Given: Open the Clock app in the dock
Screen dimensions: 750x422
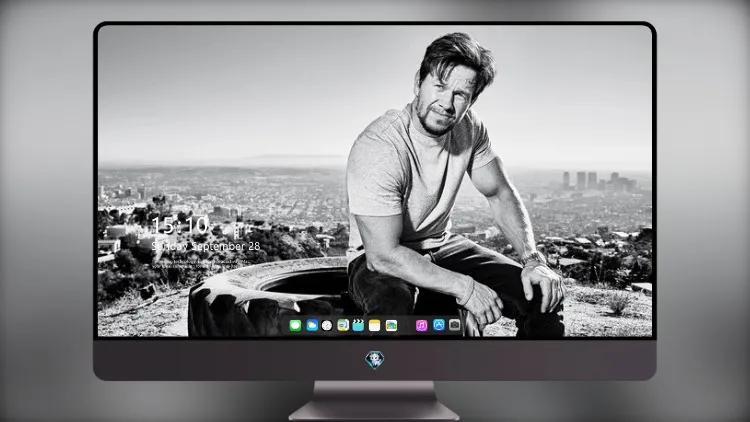Looking at the screenshot, I should coord(327,325).
